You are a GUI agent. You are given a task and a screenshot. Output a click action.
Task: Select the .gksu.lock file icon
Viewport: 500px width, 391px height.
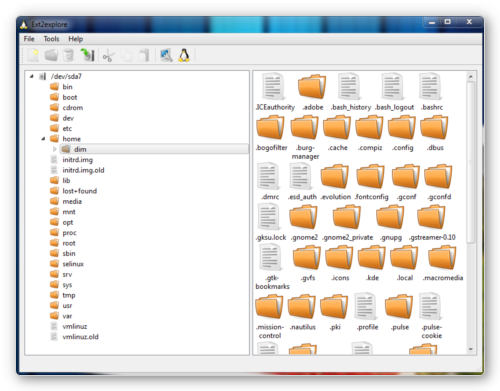click(269, 217)
